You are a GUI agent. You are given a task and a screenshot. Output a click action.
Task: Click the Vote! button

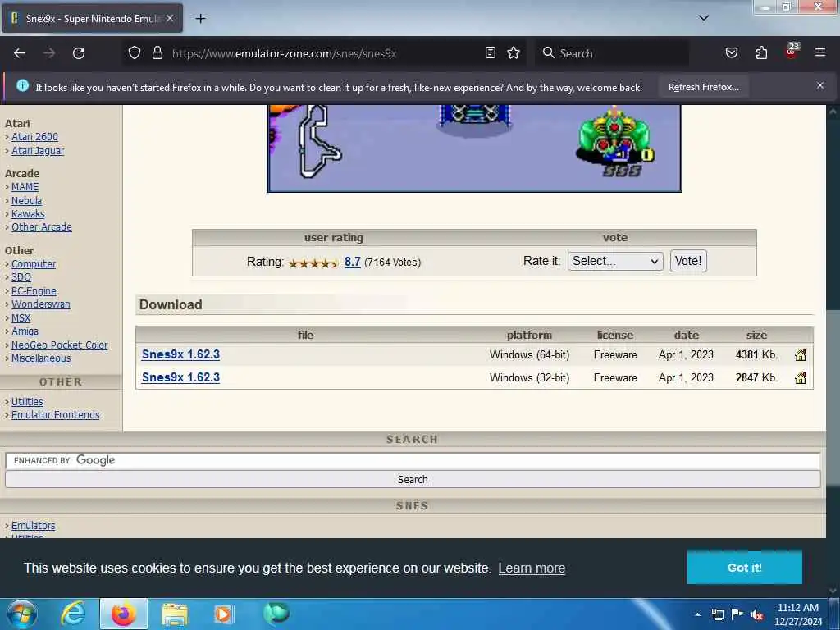(x=688, y=261)
